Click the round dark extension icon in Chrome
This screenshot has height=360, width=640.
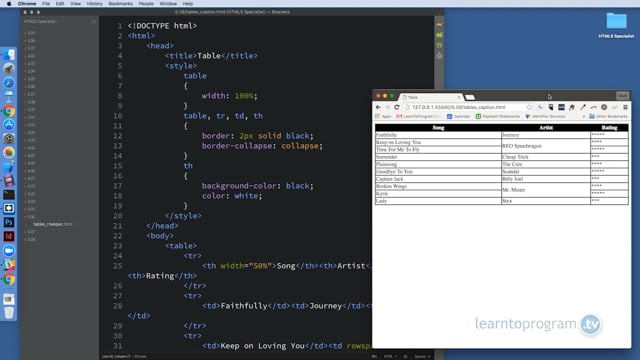pos(604,107)
